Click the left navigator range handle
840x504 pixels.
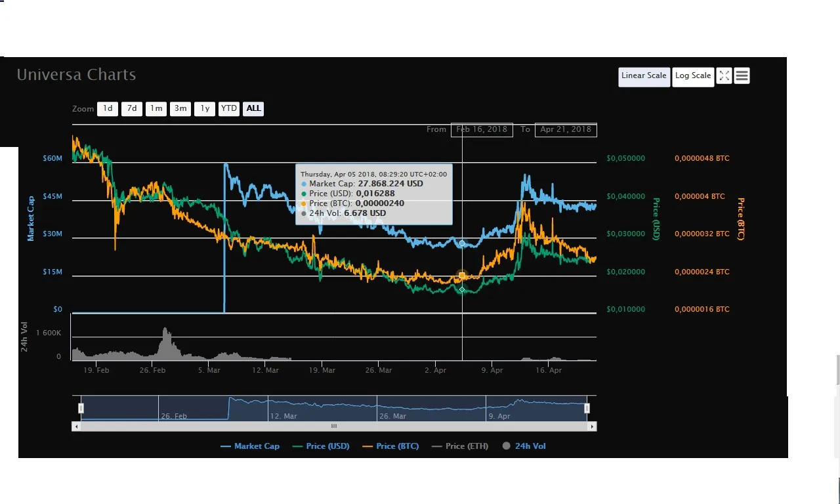pyautogui.click(x=81, y=408)
